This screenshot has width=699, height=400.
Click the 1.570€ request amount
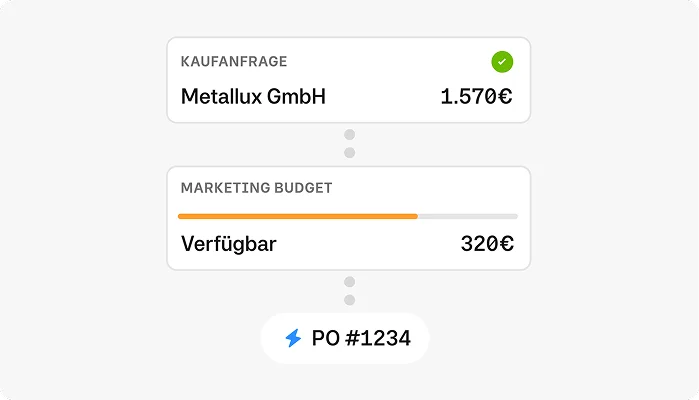click(477, 97)
